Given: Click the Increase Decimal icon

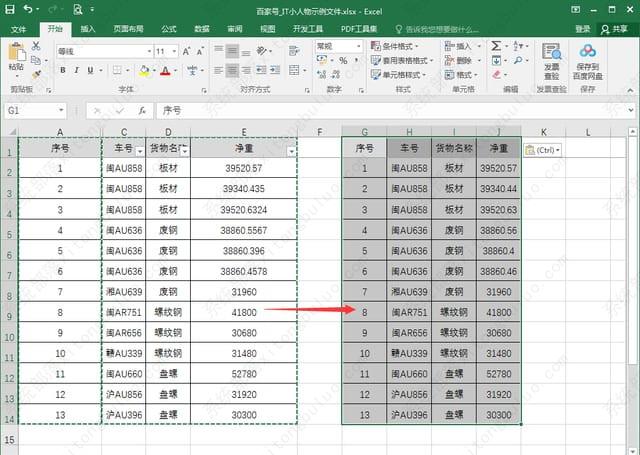Looking at the screenshot, I should [x=322, y=74].
